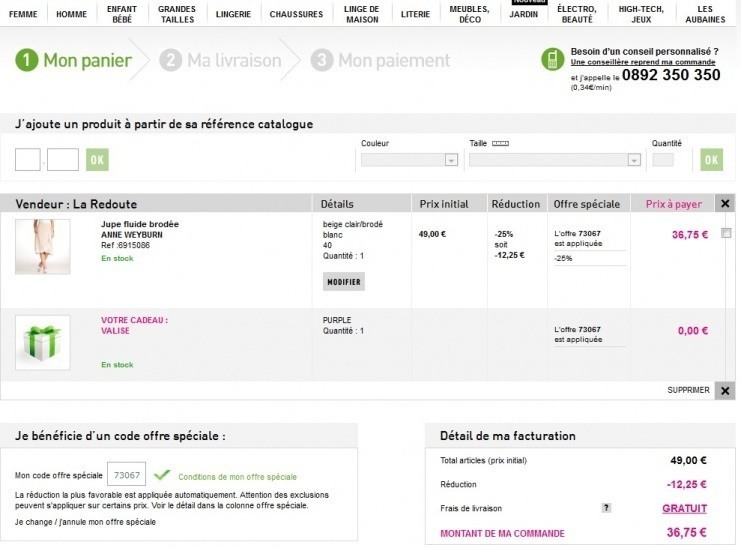741x548 pixels.
Task: Click the first catalogue reference input box
Action: [x=28, y=160]
